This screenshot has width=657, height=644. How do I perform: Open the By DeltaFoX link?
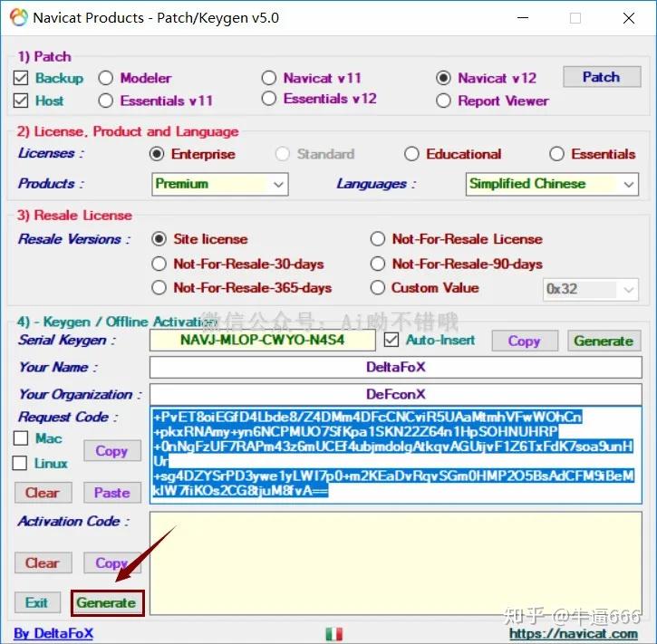pyautogui.click(x=53, y=633)
